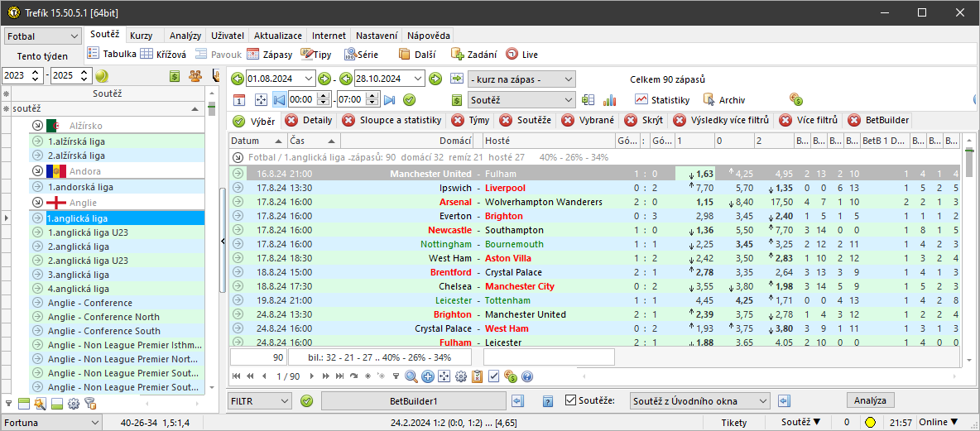Enable the BetBuilder filter tab

(879, 120)
